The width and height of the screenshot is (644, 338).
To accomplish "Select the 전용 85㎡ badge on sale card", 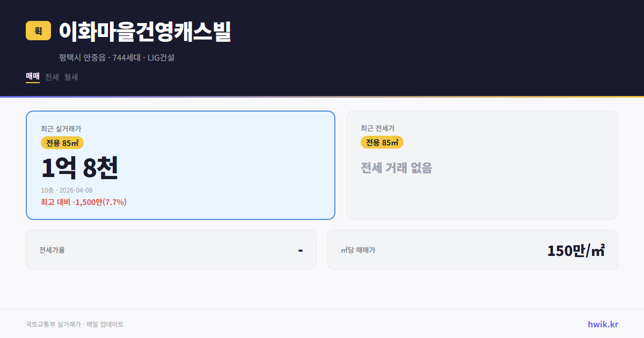I will tap(61, 143).
